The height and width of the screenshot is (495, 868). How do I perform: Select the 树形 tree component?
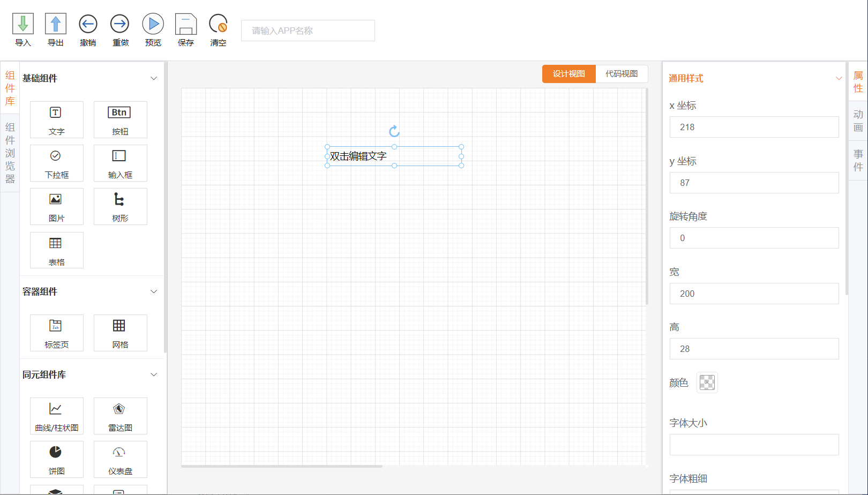pyautogui.click(x=120, y=206)
